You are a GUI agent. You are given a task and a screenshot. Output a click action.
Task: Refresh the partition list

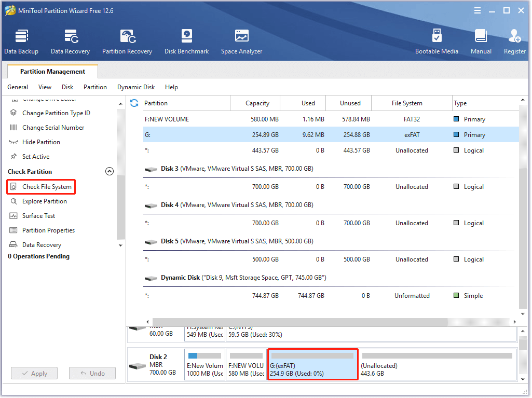point(134,103)
